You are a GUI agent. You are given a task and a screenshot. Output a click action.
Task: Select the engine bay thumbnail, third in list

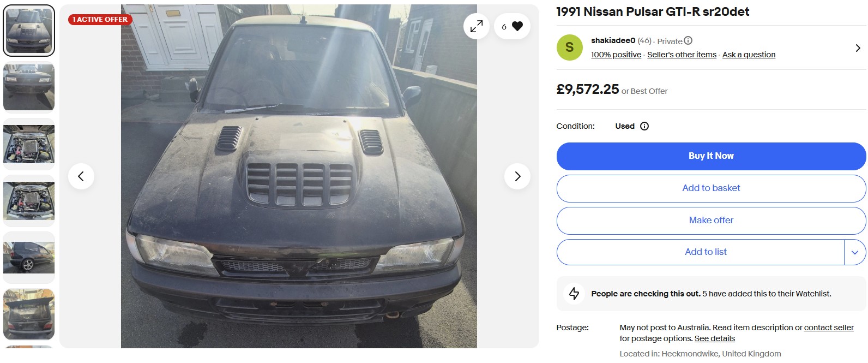tap(29, 144)
